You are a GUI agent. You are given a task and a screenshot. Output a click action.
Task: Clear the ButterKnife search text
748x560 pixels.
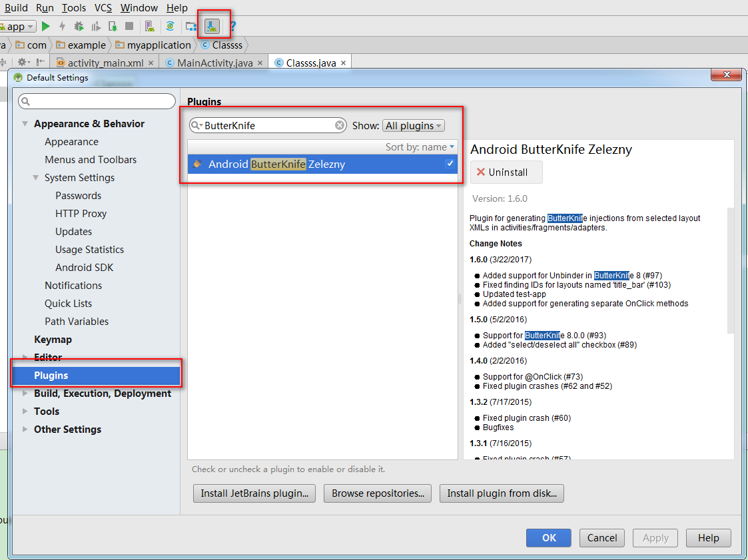[x=340, y=125]
